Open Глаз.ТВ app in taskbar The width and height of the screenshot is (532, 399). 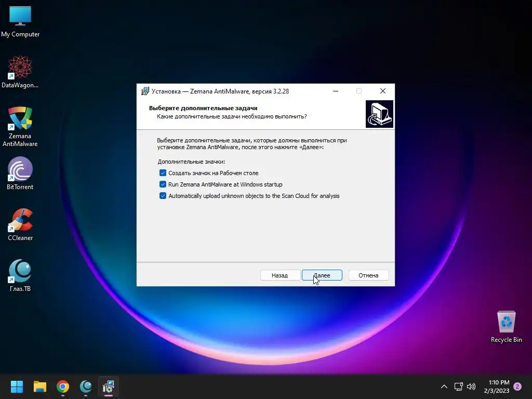[86, 387]
